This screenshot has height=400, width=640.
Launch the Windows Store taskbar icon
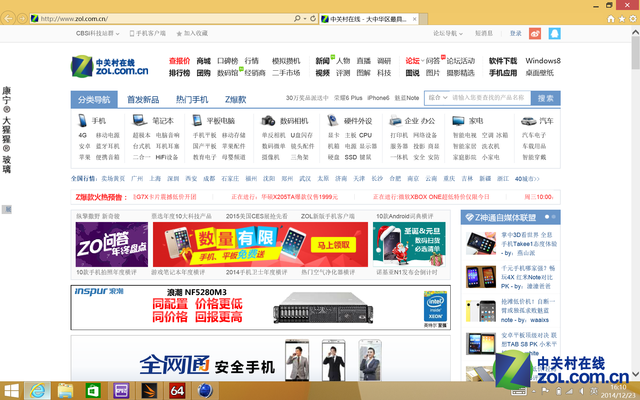[x=93, y=391]
